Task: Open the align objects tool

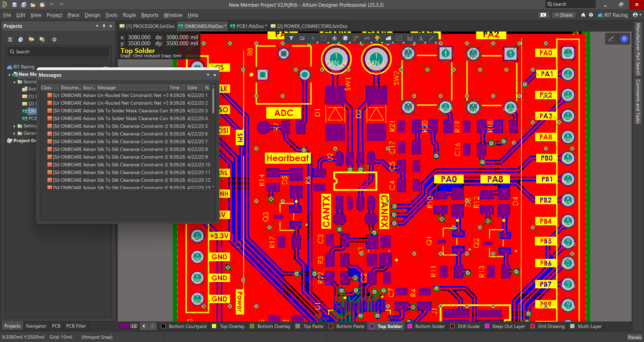Action: [334, 38]
